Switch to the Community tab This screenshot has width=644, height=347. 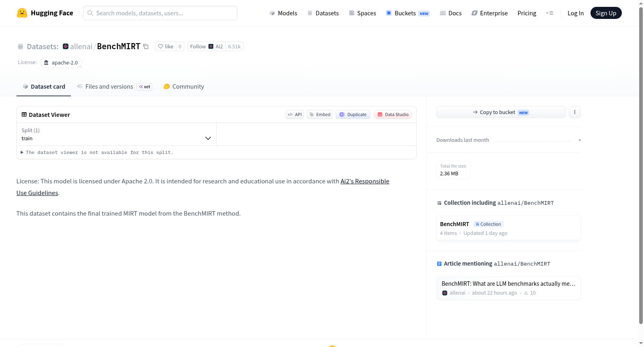point(184,87)
